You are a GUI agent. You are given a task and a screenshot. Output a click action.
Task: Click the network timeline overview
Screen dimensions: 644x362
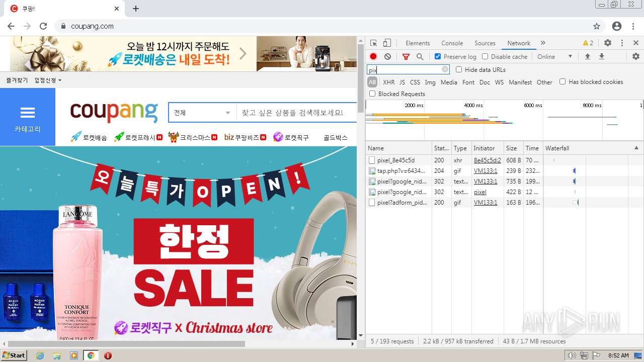504,120
